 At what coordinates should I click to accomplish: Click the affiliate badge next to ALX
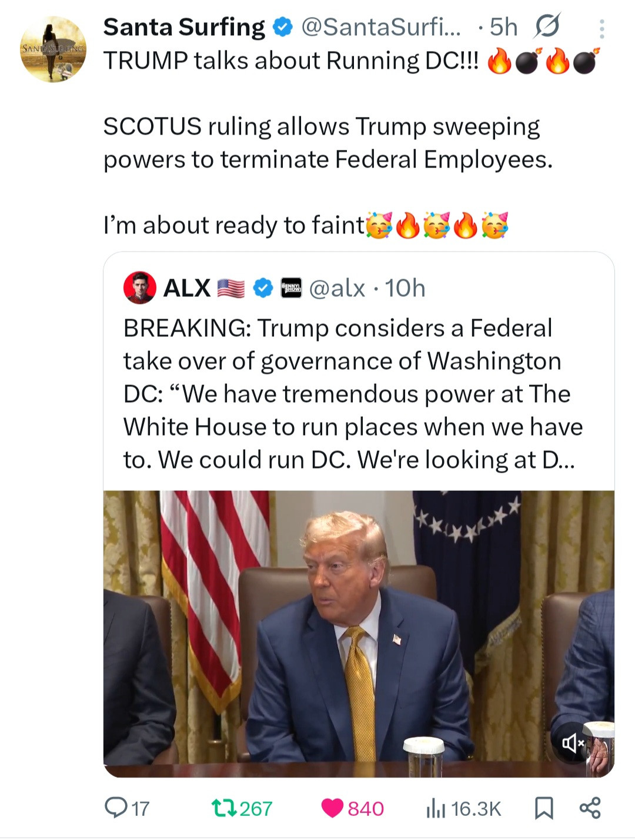(x=291, y=288)
